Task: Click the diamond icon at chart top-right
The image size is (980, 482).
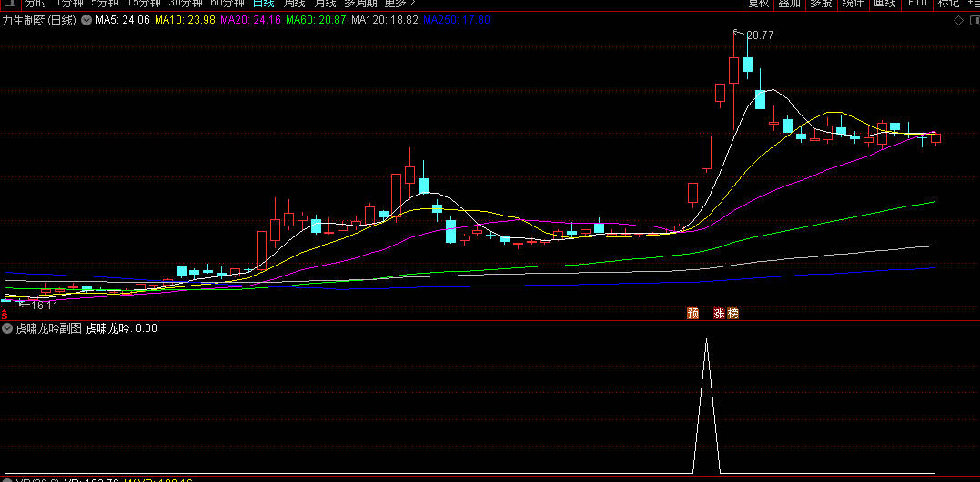Action: coord(958,20)
